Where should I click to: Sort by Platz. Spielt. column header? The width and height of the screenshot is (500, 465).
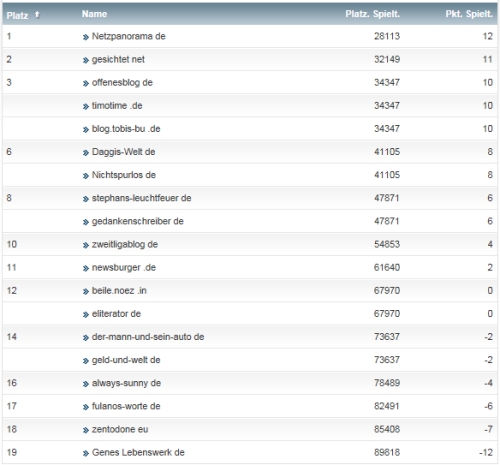pos(372,14)
